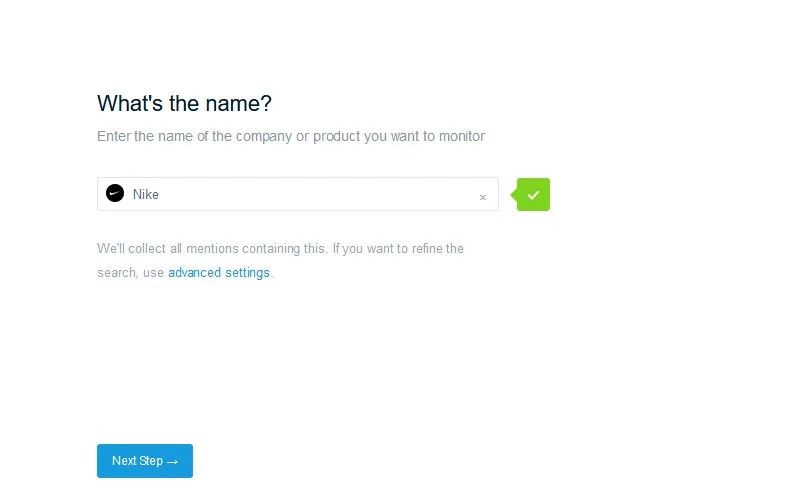Click the Nike swoosh logo icon
The width and height of the screenshot is (805, 500).
[x=115, y=194]
